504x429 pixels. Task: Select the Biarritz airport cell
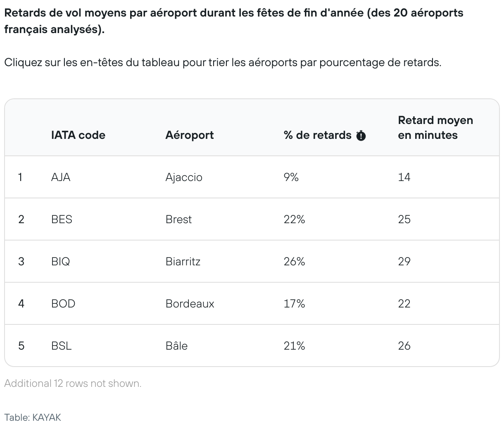[183, 262]
